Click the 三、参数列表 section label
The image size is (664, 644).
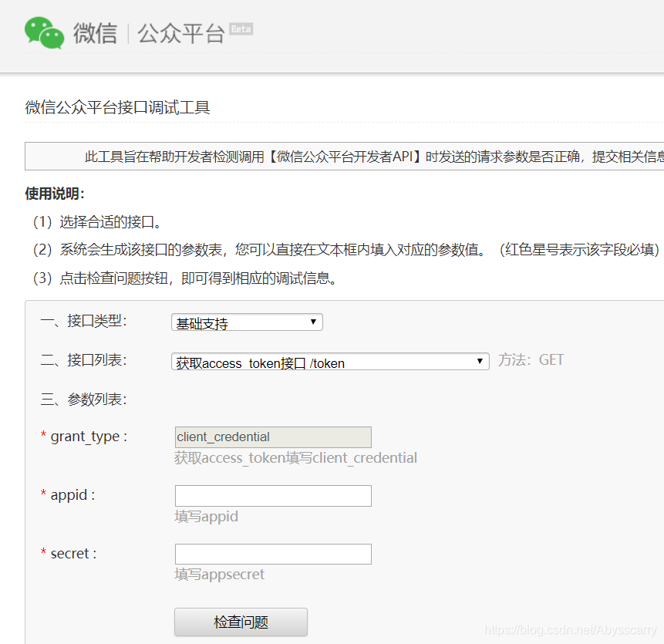pos(83,400)
